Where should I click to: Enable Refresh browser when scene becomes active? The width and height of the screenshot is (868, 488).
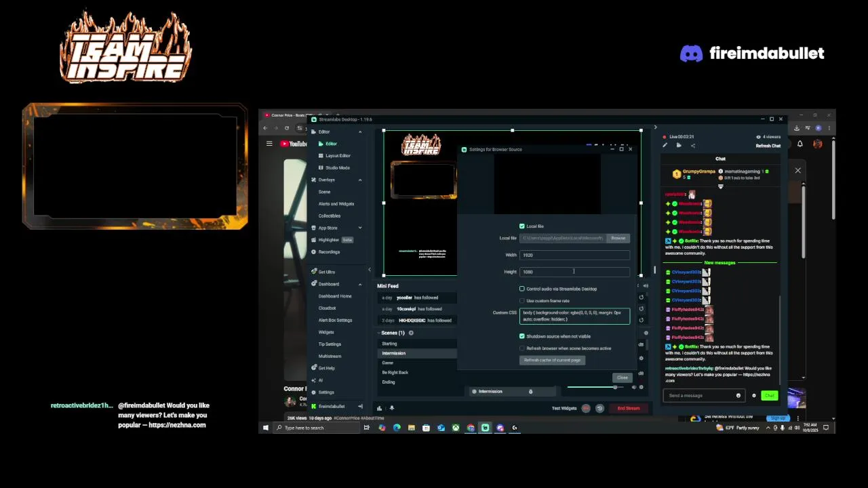(522, 348)
